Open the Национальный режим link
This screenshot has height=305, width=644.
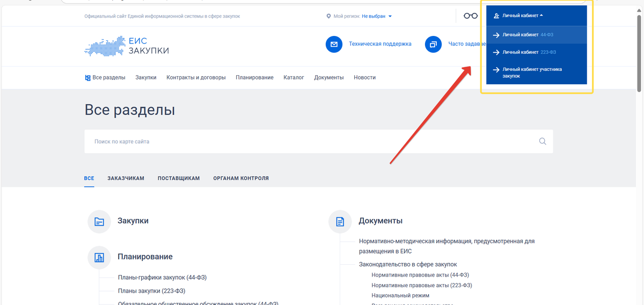coord(400,295)
